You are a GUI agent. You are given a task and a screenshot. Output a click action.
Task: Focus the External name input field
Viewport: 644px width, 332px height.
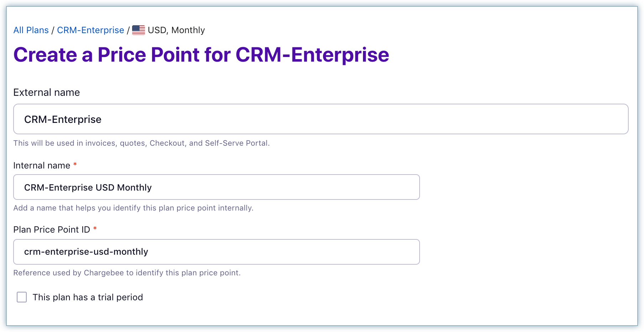click(x=321, y=119)
